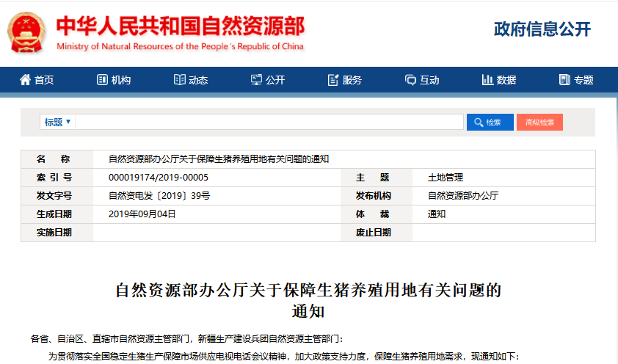Click the national emblem logo
Screen dimensions: 618x364
click(26, 33)
